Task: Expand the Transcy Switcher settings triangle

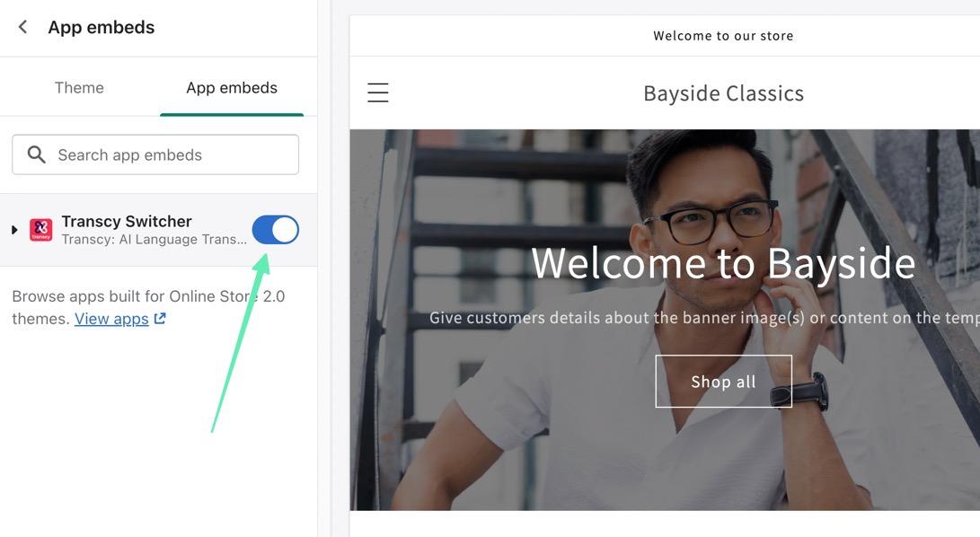Action: [14, 230]
